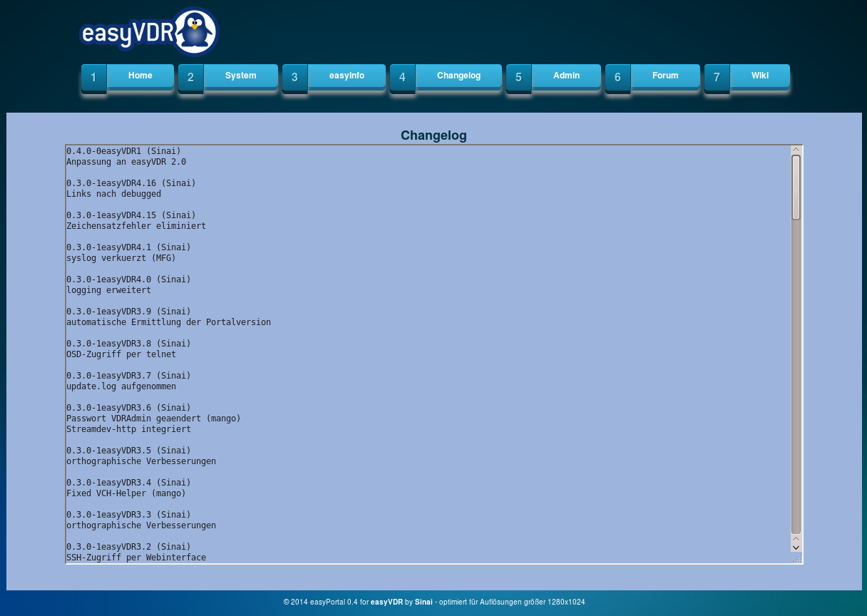Click the scrollbar up arrow in changelog
This screenshot has width=867, height=616.
pos(796,150)
